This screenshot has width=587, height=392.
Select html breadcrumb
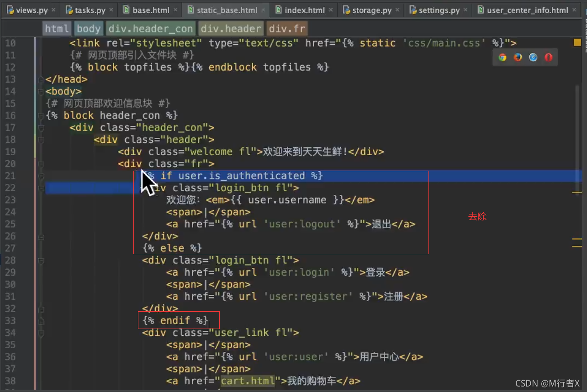tap(57, 29)
